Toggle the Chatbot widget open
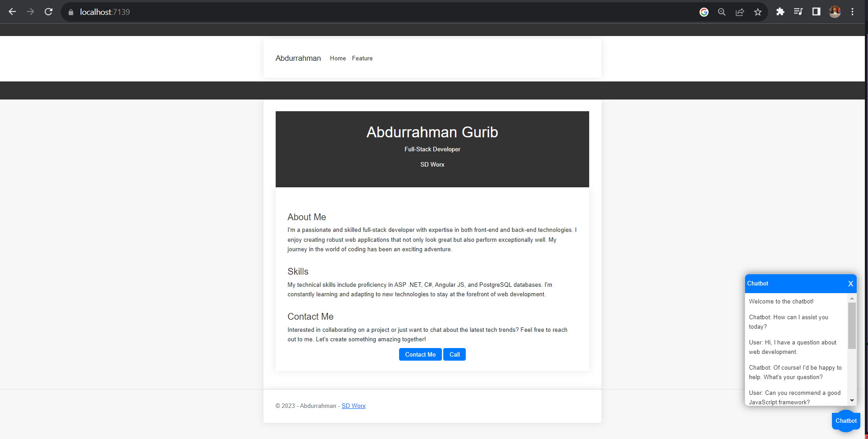The width and height of the screenshot is (868, 439). pyautogui.click(x=845, y=421)
